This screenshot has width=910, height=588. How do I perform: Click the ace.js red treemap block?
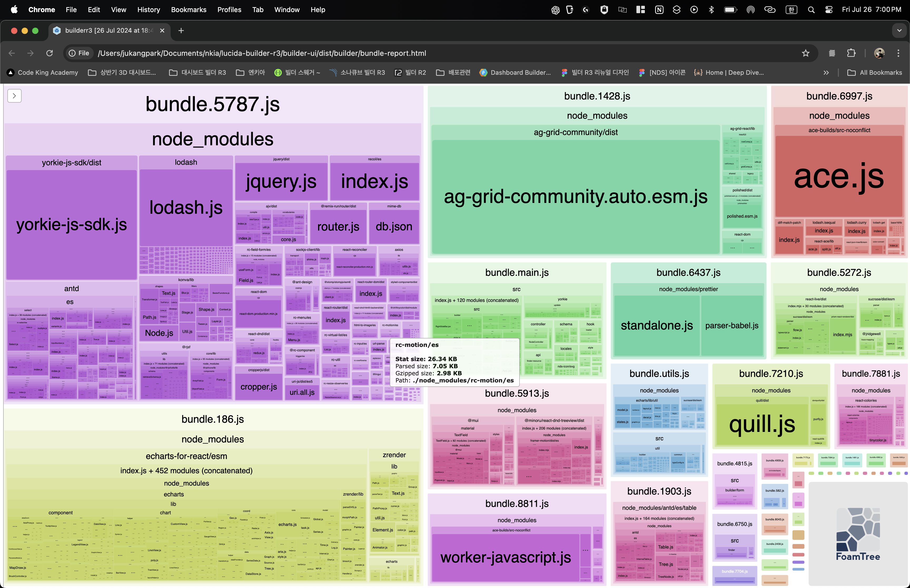pyautogui.click(x=839, y=176)
